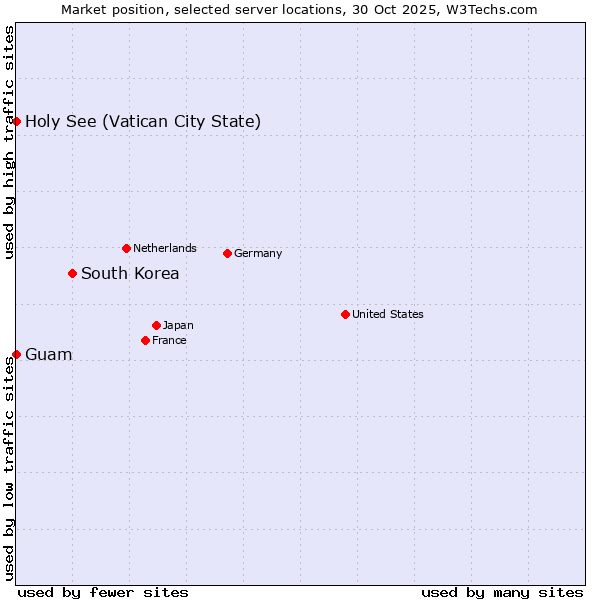The image size is (600, 600).
Task: Click the France text label
Action: click(169, 341)
